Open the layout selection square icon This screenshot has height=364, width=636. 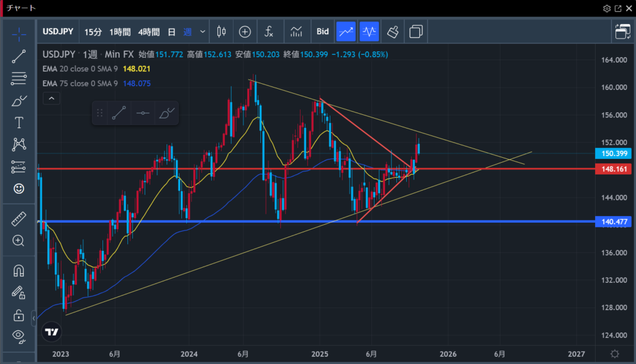(416, 31)
